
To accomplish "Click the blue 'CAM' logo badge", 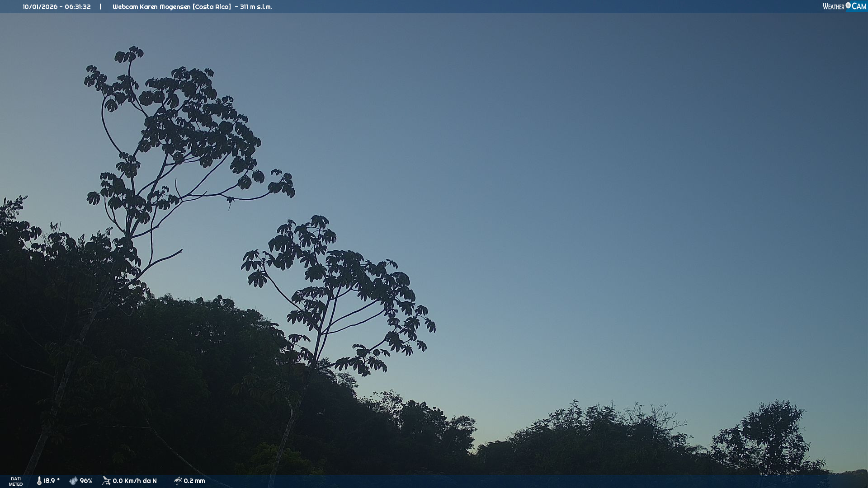I will [859, 6].
